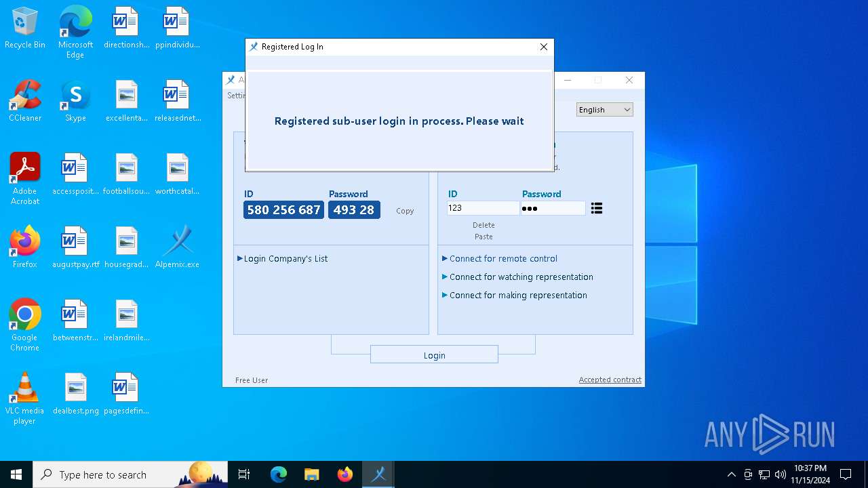Select the pagesdefin... Word document icon
The height and width of the screenshot is (488, 868).
126,394
